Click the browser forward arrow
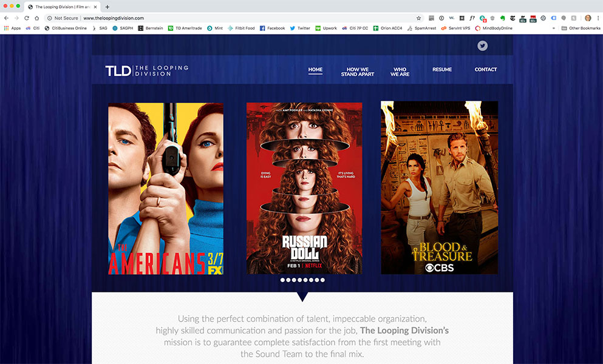The height and width of the screenshot is (364, 603). [x=16, y=18]
